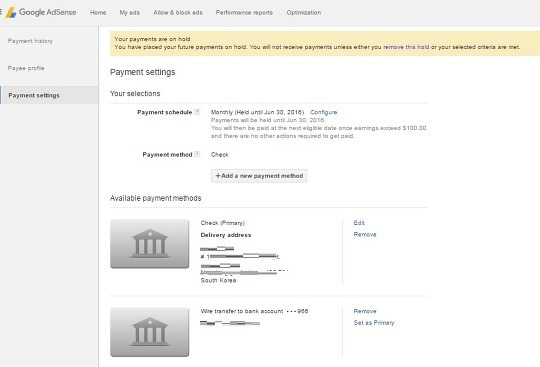Open the Home tab
Screen dimensions: 540x367
coord(98,12)
